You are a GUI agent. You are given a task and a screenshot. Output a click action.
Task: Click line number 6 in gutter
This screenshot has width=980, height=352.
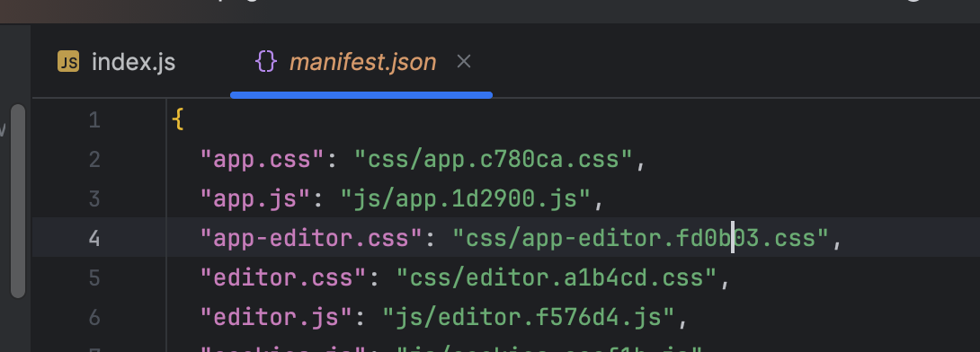pyautogui.click(x=94, y=318)
